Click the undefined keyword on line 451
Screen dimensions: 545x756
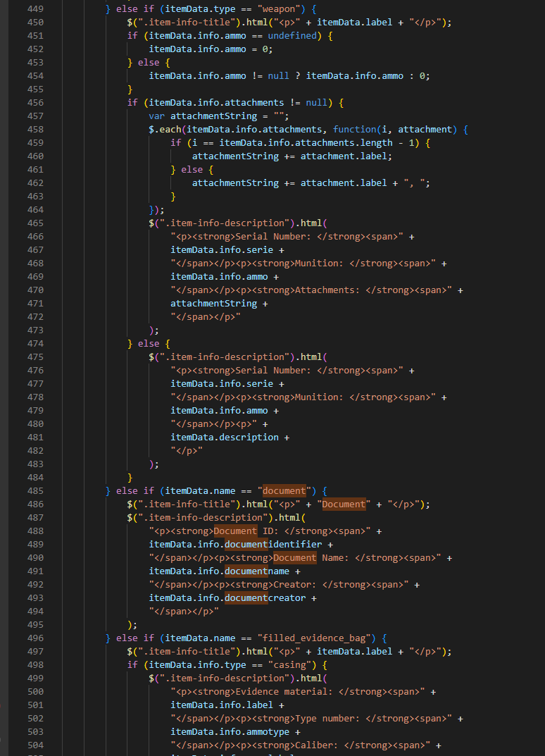tap(292, 36)
